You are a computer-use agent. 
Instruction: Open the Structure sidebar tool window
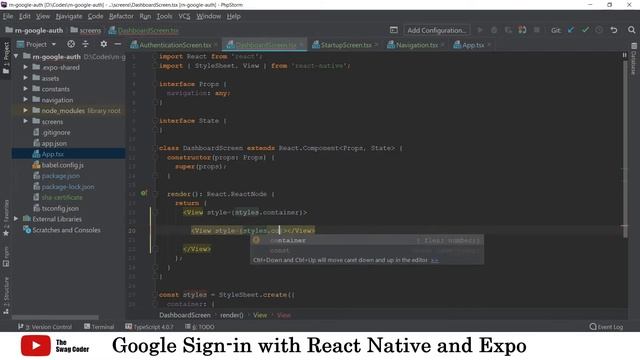click(x=6, y=296)
